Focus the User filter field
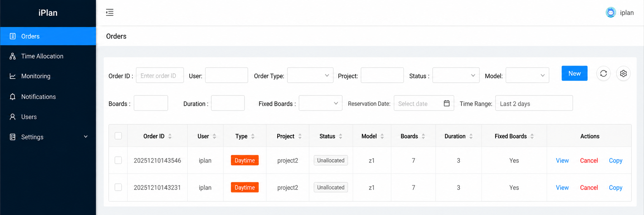The width and height of the screenshot is (644, 215). point(226,75)
